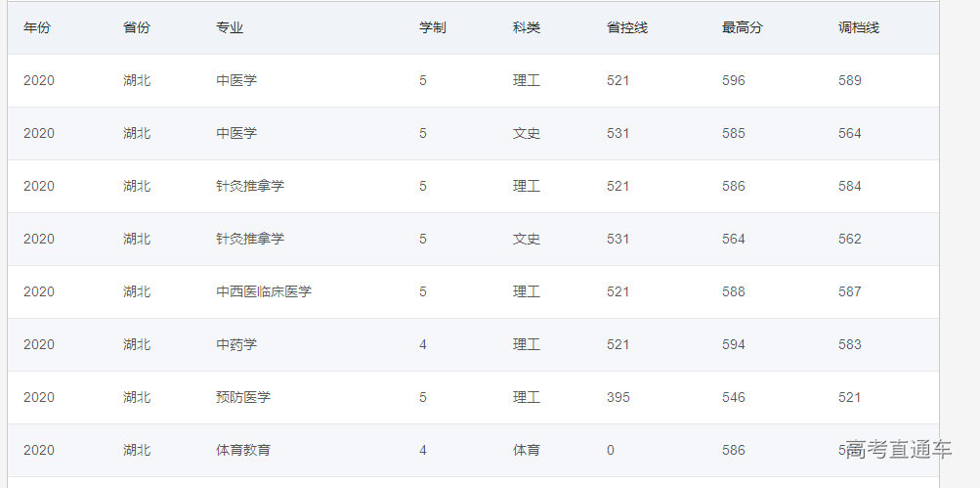Click the 中西医临床医学 major cell
980x488 pixels.
[x=264, y=291]
